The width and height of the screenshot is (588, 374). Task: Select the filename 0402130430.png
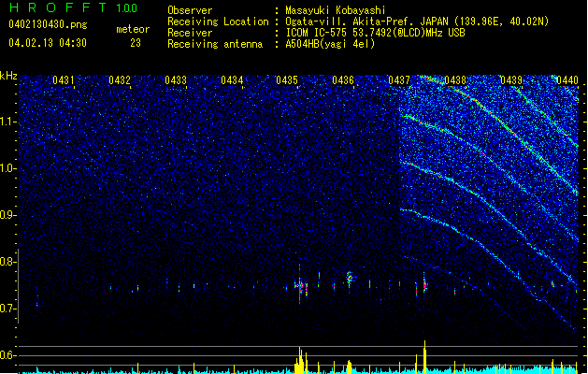click(48, 24)
